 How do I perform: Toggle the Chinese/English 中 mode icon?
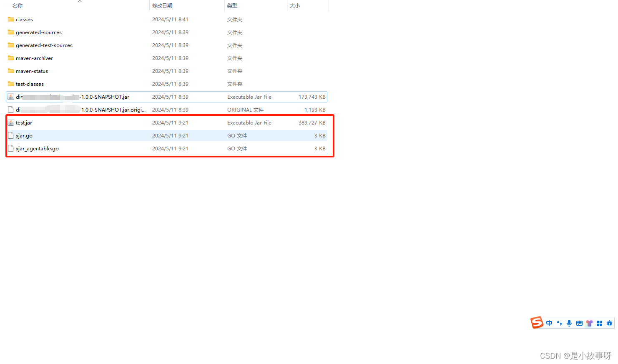[549, 323]
